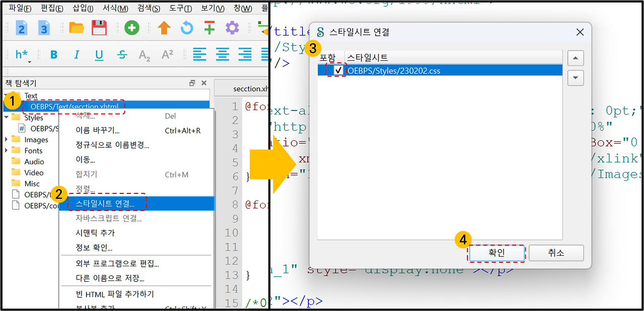Apply italic formatting
This screenshot has width=644, height=311.
(76, 54)
